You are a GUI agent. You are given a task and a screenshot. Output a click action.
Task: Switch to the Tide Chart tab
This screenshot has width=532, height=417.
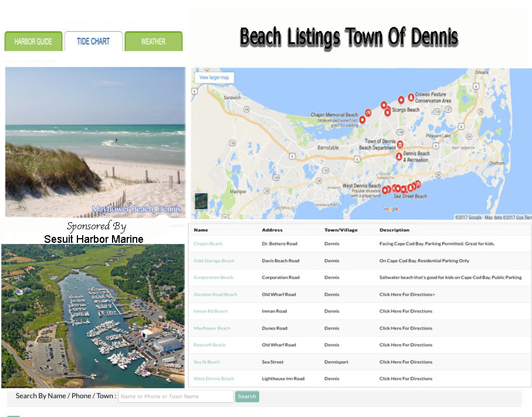click(x=93, y=42)
